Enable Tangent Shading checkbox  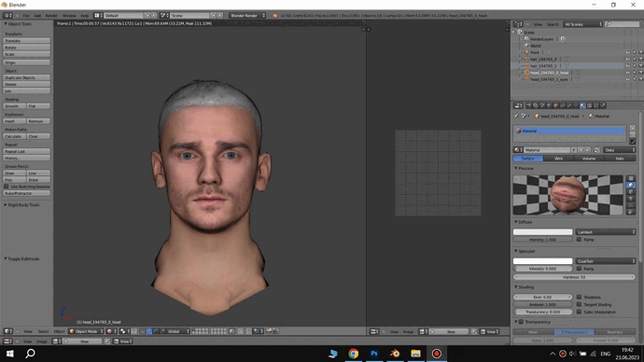[579, 304]
